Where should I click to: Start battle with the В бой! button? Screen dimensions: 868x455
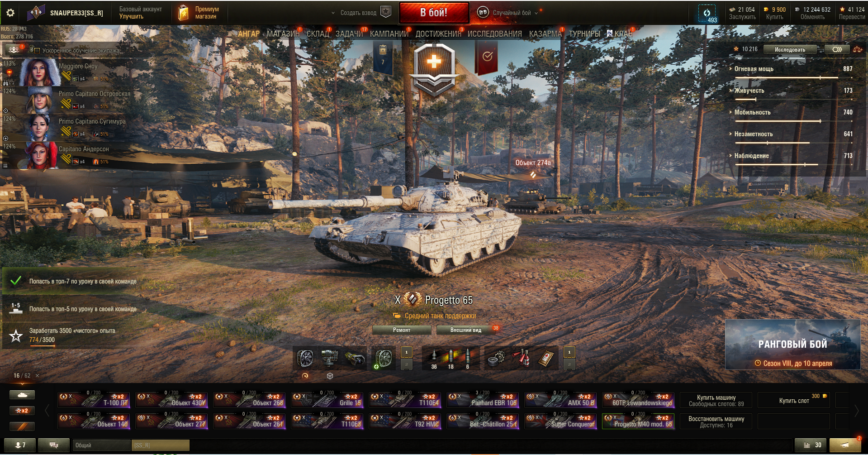(434, 13)
